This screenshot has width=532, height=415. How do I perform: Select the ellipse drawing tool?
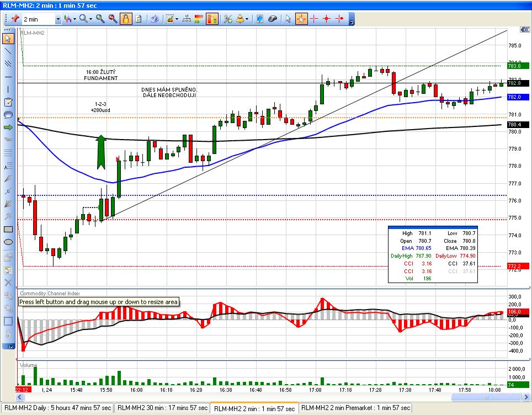pos(8,242)
